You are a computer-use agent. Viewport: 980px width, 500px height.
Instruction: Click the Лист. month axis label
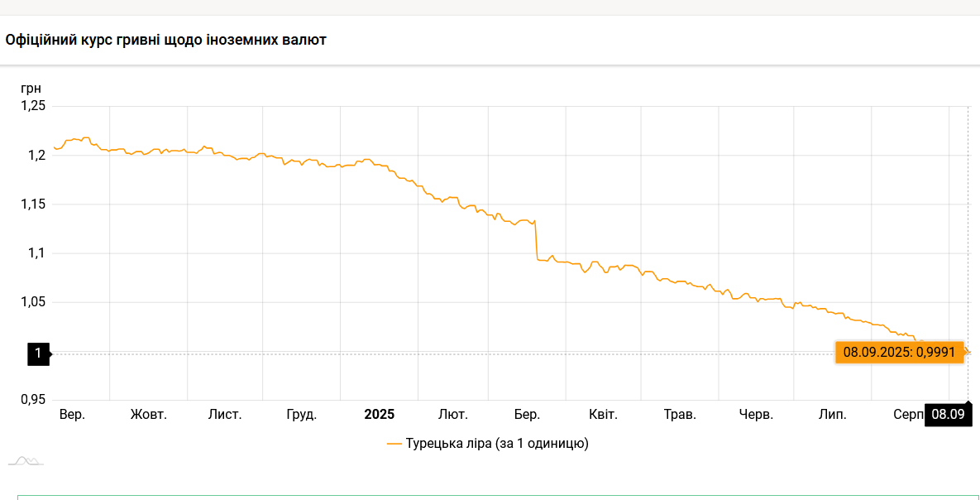[225, 415]
